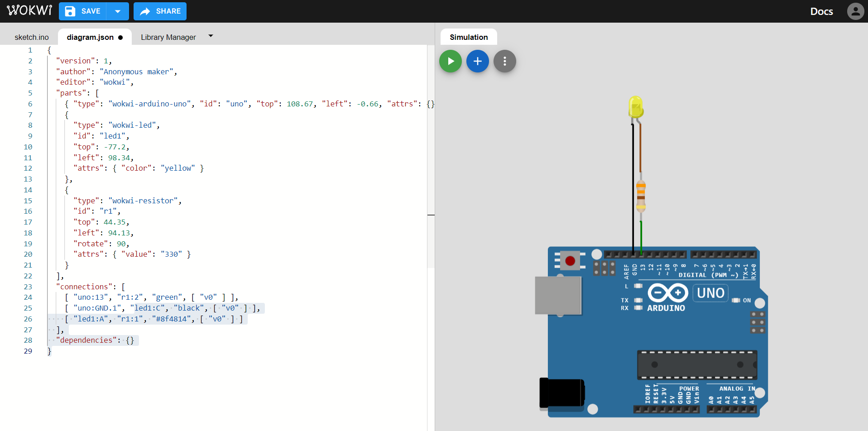Click line number 23 in gutter

28,287
